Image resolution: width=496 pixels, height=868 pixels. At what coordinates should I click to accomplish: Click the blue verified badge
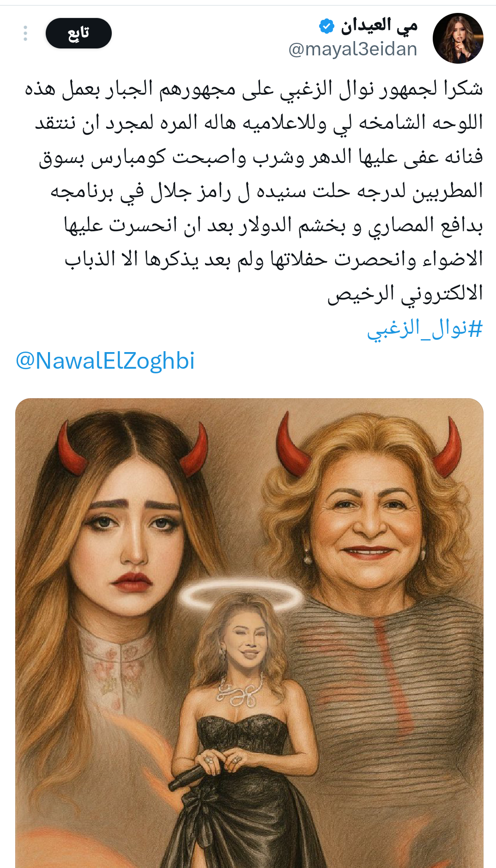[327, 26]
